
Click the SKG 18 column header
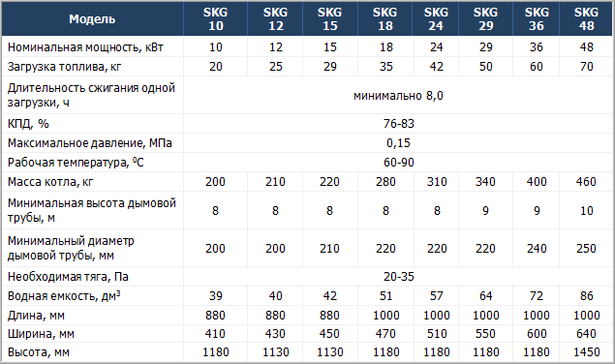[384, 18]
